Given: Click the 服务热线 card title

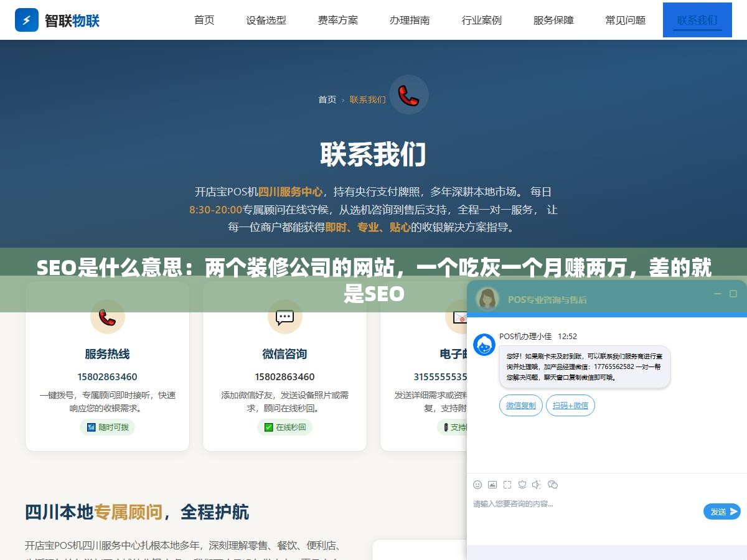Looking at the screenshot, I should pyautogui.click(x=107, y=354).
